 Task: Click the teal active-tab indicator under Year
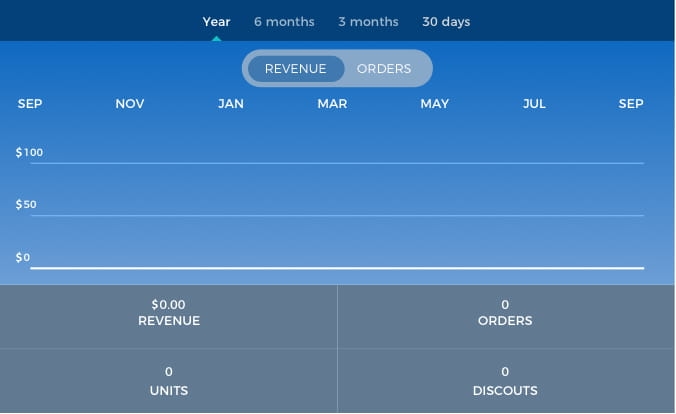pos(216,38)
